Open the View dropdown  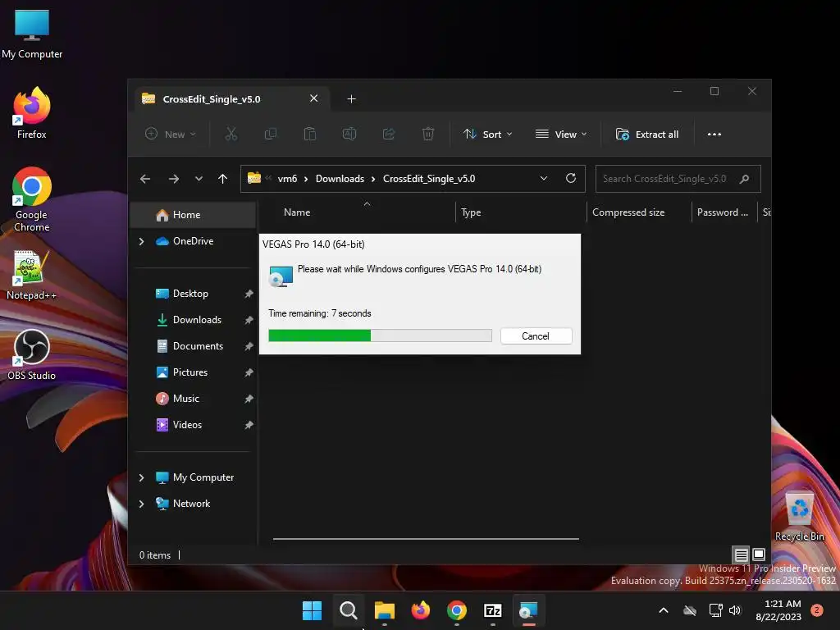click(561, 134)
